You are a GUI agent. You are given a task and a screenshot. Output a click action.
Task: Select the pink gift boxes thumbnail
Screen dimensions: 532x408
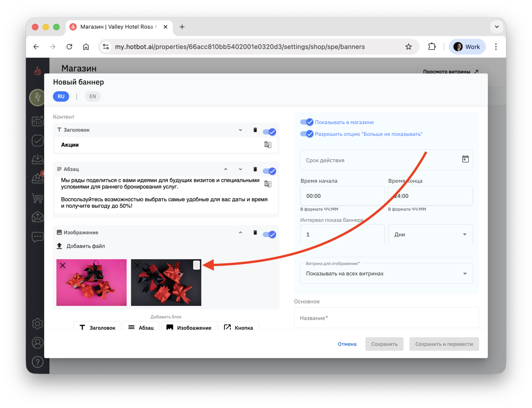(x=91, y=283)
